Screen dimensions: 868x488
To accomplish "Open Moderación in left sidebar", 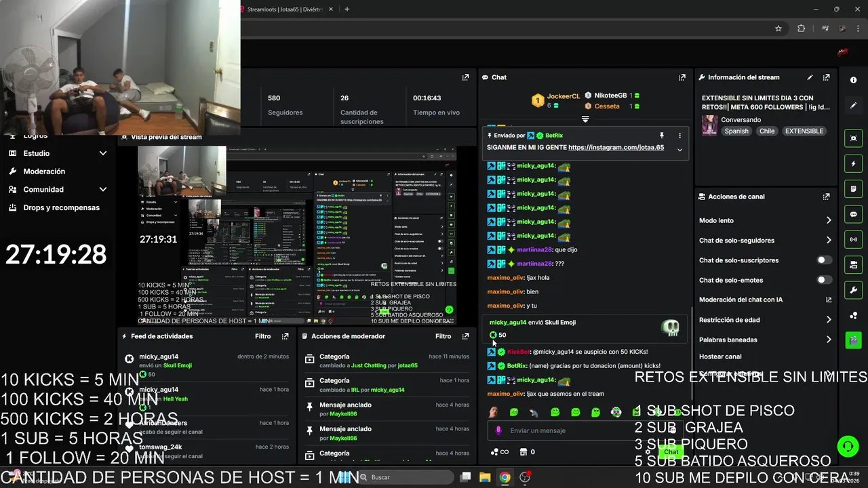I will [44, 171].
